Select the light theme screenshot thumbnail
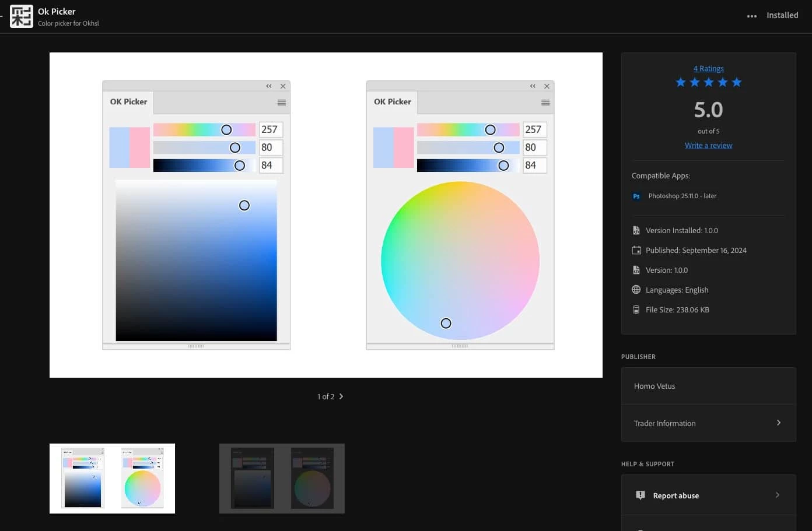Screen dimensions: 812x531 click(112, 479)
